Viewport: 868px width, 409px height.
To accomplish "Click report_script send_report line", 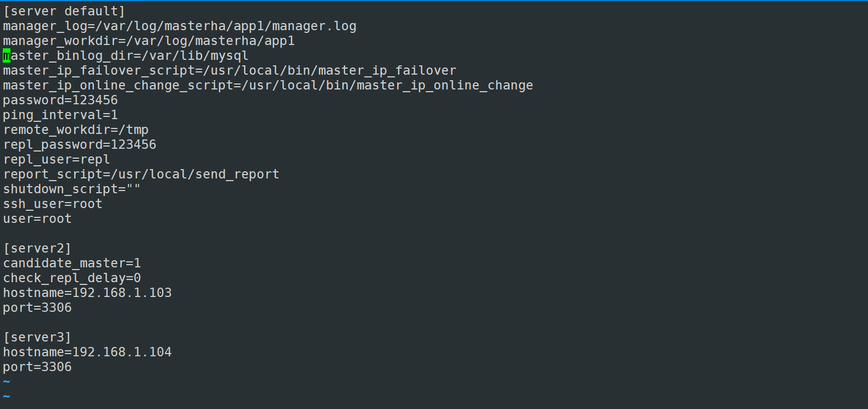I will point(141,175).
